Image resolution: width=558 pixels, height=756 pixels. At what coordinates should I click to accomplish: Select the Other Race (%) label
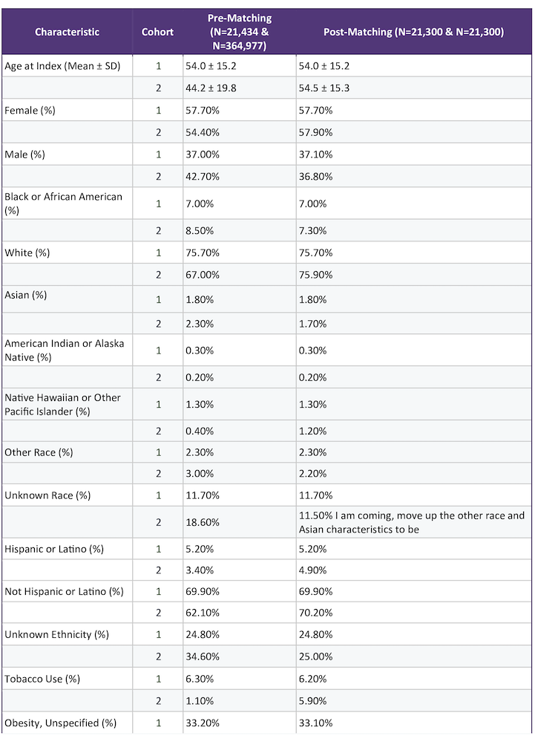pos(39,452)
